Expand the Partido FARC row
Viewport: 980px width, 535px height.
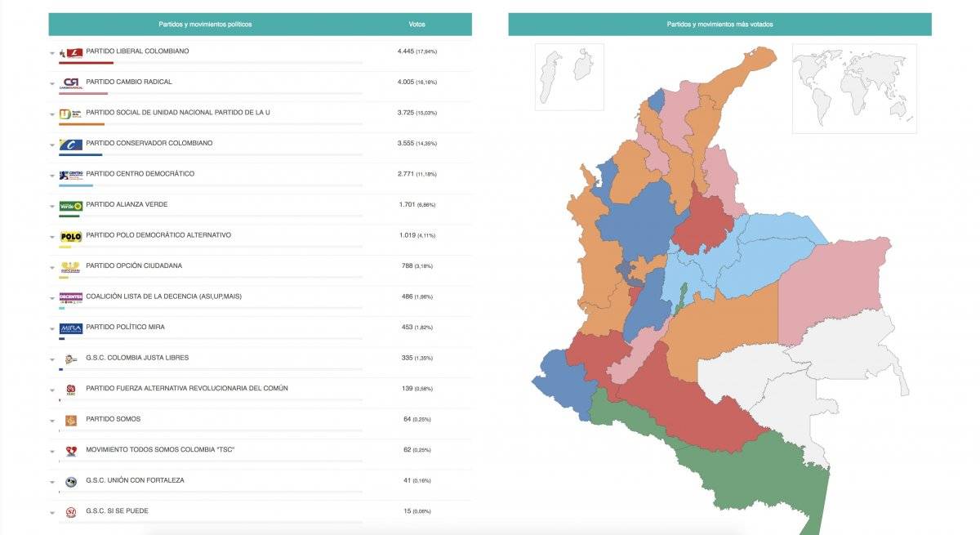tap(52, 390)
